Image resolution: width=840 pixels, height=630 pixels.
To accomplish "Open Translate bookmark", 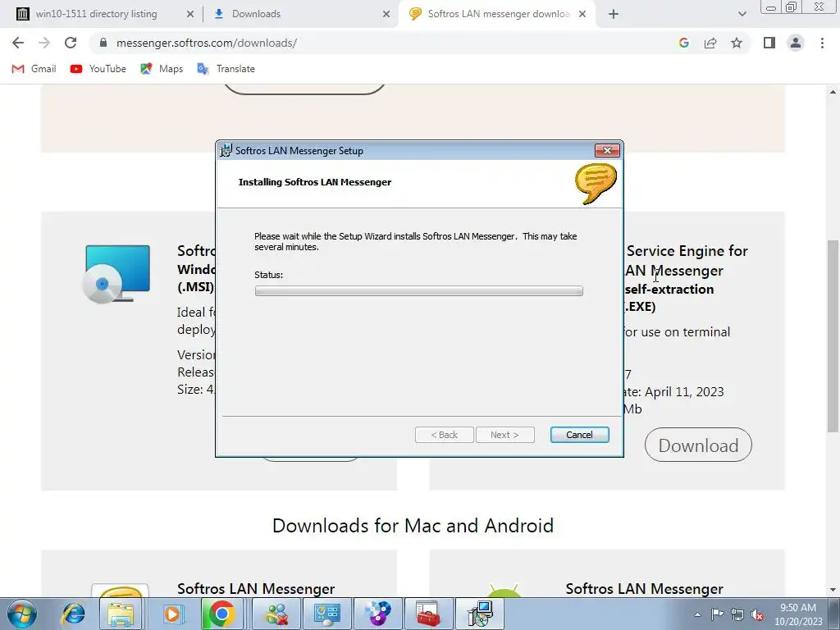I will pyautogui.click(x=226, y=69).
